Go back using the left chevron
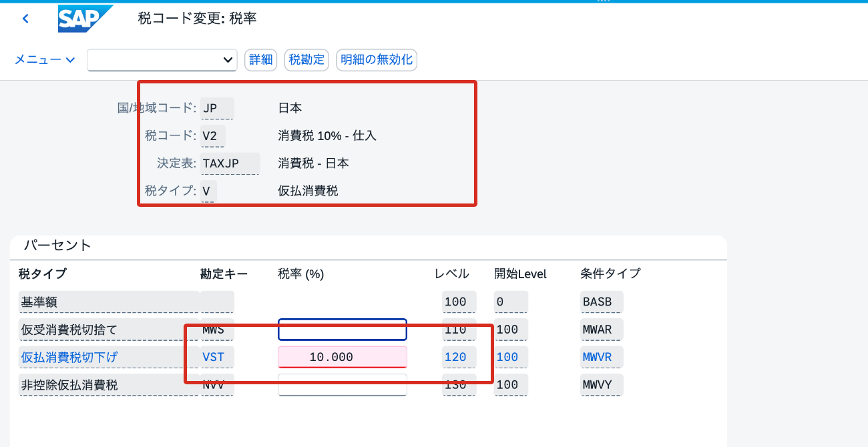868x447 pixels. 25,19
